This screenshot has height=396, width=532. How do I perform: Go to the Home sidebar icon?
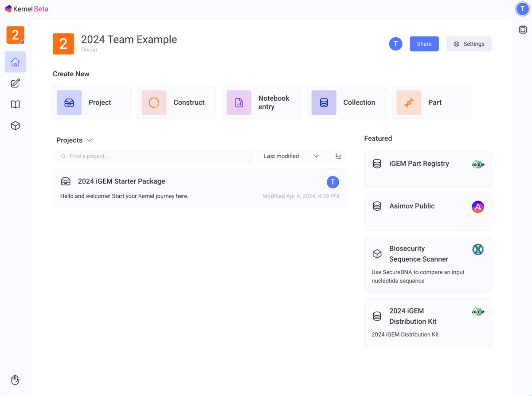[15, 62]
